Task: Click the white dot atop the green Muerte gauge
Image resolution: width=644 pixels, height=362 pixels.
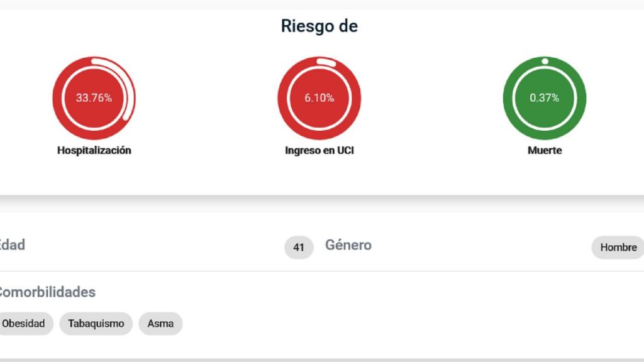Action: (545, 61)
